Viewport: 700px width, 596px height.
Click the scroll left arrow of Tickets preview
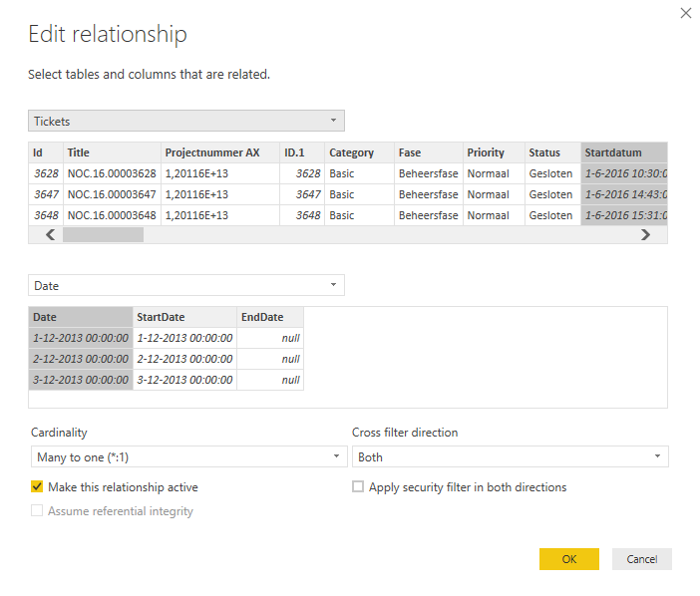tap(51, 234)
